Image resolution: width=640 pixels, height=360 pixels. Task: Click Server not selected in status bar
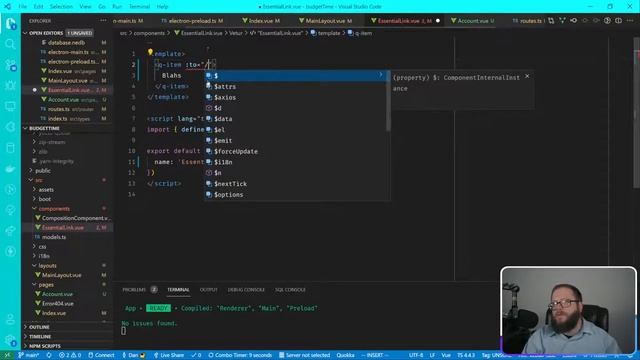[x=304, y=355]
